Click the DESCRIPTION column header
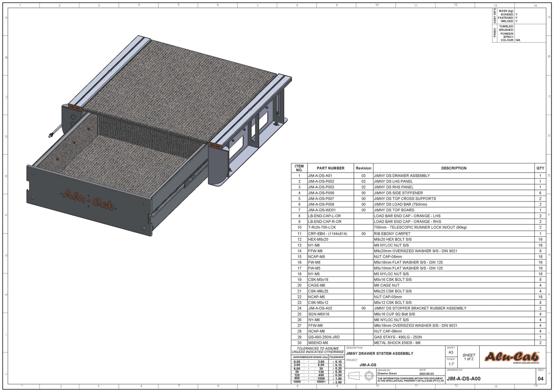This screenshot has height=392, width=554. pyautogui.click(x=454, y=168)
